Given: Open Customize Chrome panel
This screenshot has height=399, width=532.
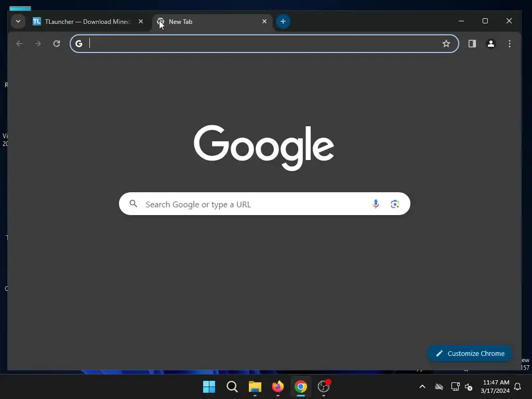Looking at the screenshot, I should click(470, 353).
